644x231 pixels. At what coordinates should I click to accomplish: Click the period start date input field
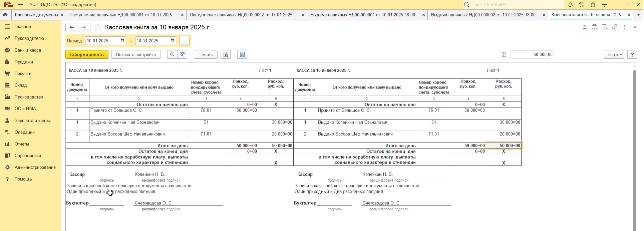pos(102,41)
